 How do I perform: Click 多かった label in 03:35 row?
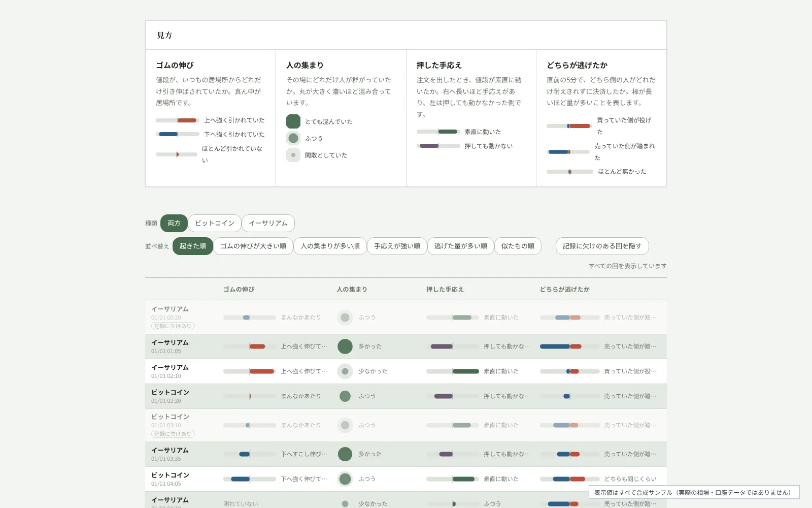(370, 454)
